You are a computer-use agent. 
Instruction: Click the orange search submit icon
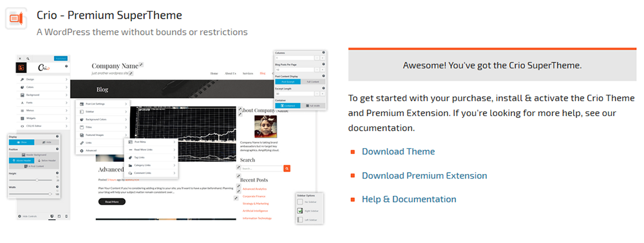click(287, 169)
